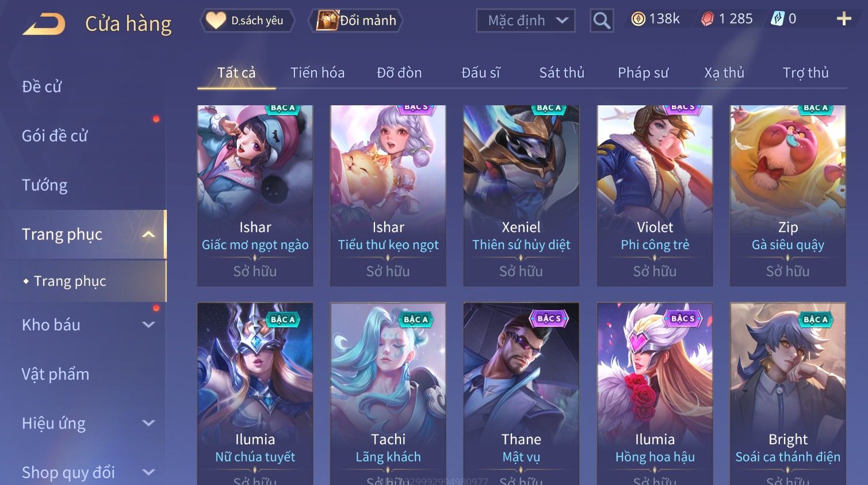Open Tướng in the sidebar
This screenshot has height=485, width=868.
click(45, 185)
